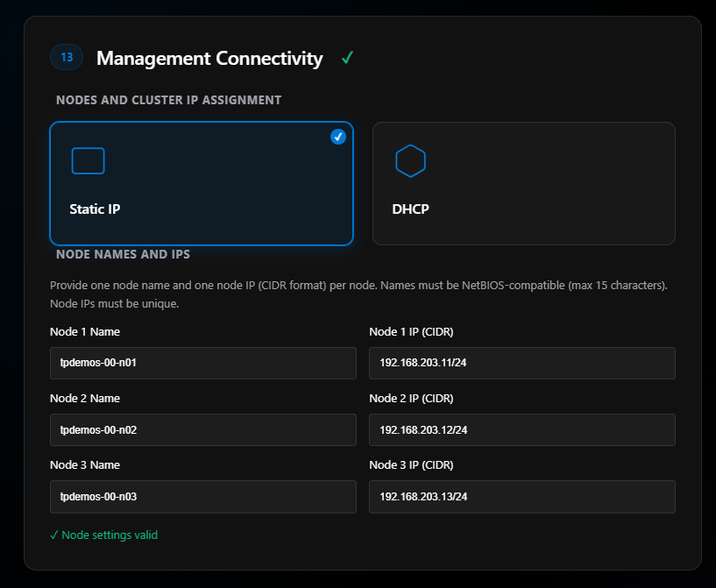
Task: Click the blue selected checkmark on Static IP
Action: tap(338, 137)
